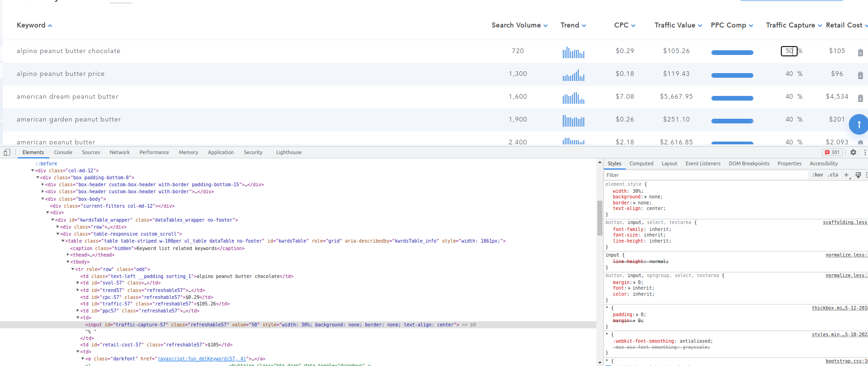Viewport: 868px width, 366px height.
Task: Open the thickbox stylesheet source link
Action: pos(840,308)
